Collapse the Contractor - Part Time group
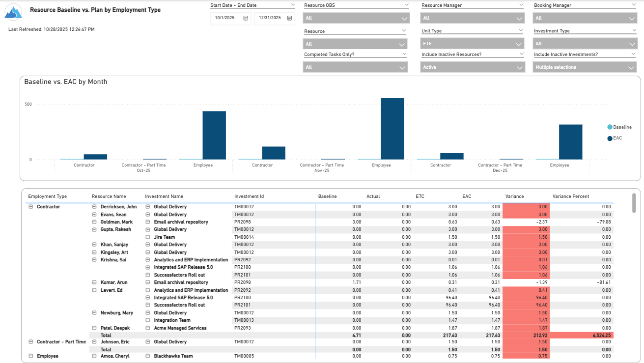This screenshot has width=644, height=363. tap(31, 342)
